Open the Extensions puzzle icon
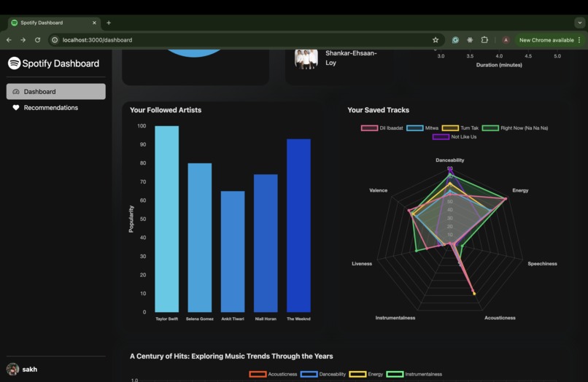The height and width of the screenshot is (382, 588). coord(484,40)
